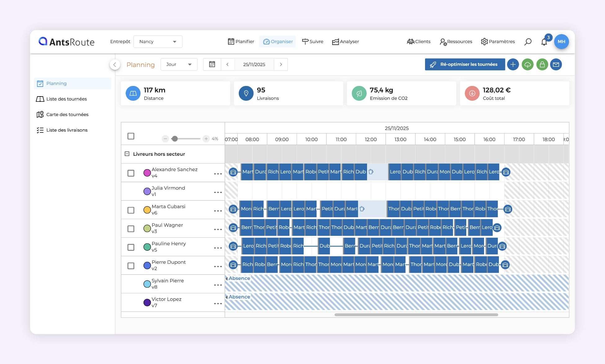Image resolution: width=605 pixels, height=364 pixels.
Task: Go to next day arrow
Action: click(x=281, y=64)
